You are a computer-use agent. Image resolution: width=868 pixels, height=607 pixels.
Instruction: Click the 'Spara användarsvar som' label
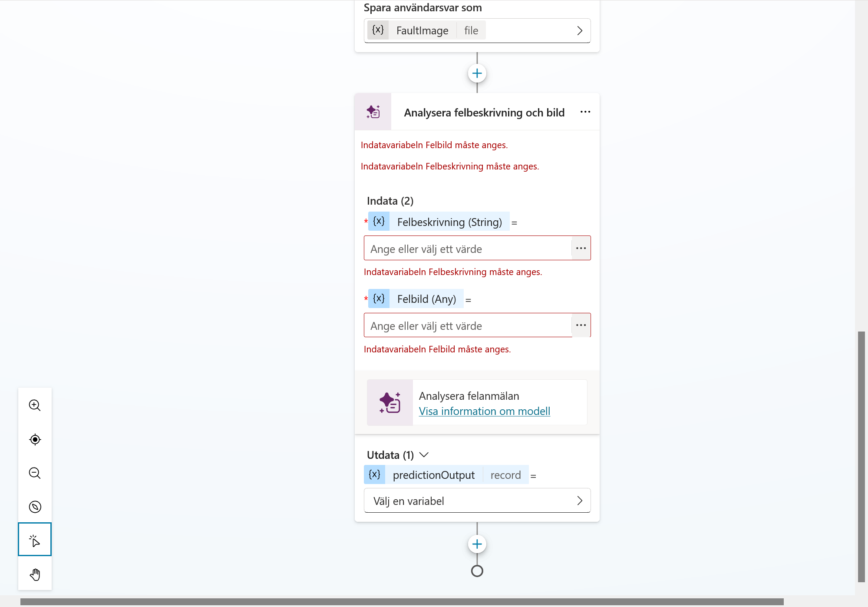[422, 7]
